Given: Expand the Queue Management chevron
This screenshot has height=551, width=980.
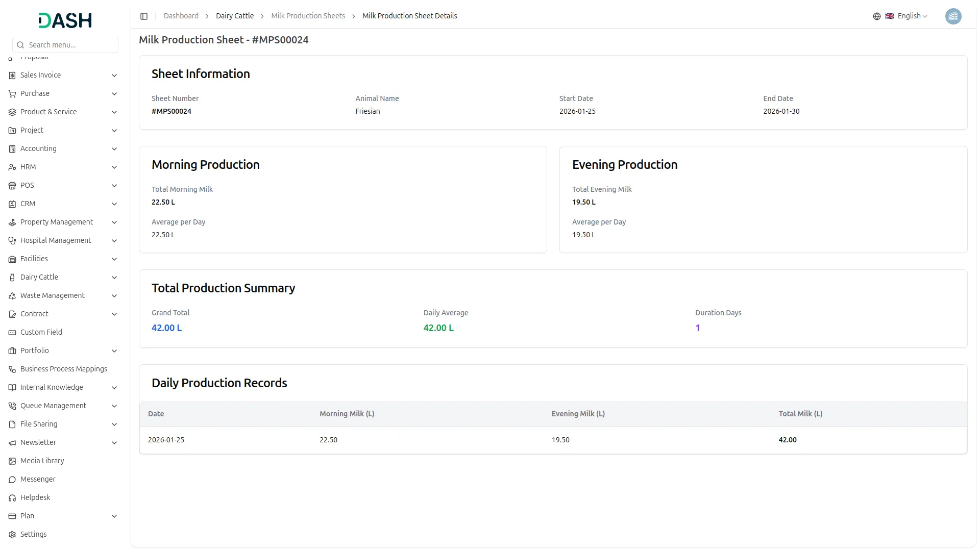Looking at the screenshot, I should (x=114, y=406).
